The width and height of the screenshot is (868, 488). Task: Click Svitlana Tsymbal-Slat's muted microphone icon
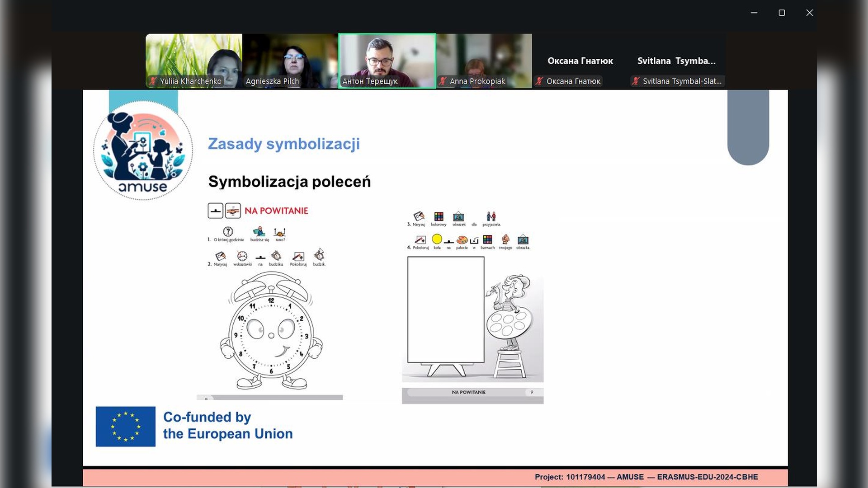click(x=636, y=81)
